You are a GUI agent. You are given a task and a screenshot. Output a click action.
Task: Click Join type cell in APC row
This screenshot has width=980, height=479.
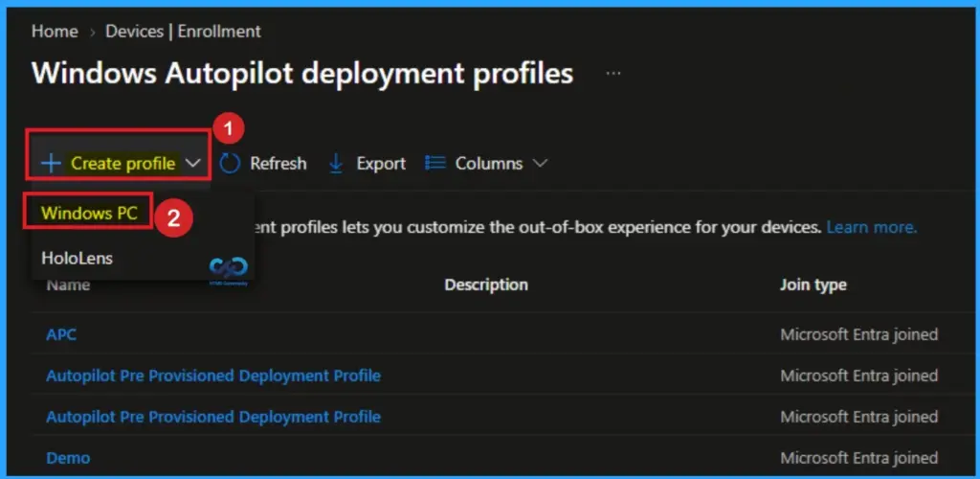[x=858, y=334]
